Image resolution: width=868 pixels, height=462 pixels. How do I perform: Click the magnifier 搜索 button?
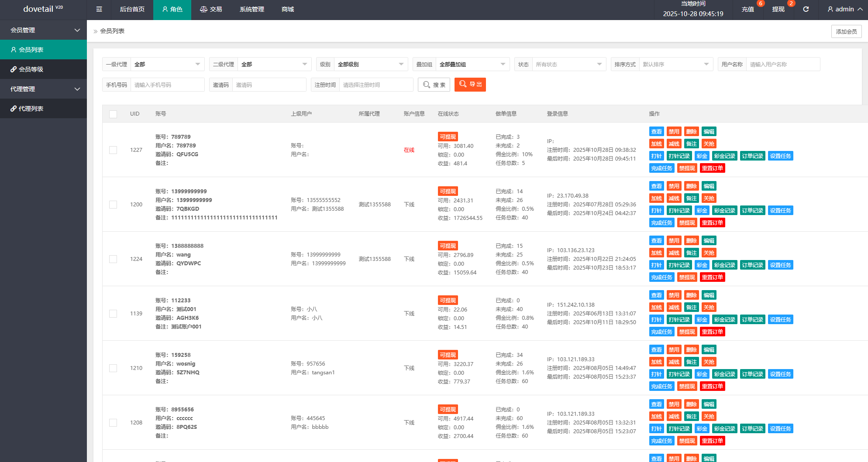click(434, 85)
